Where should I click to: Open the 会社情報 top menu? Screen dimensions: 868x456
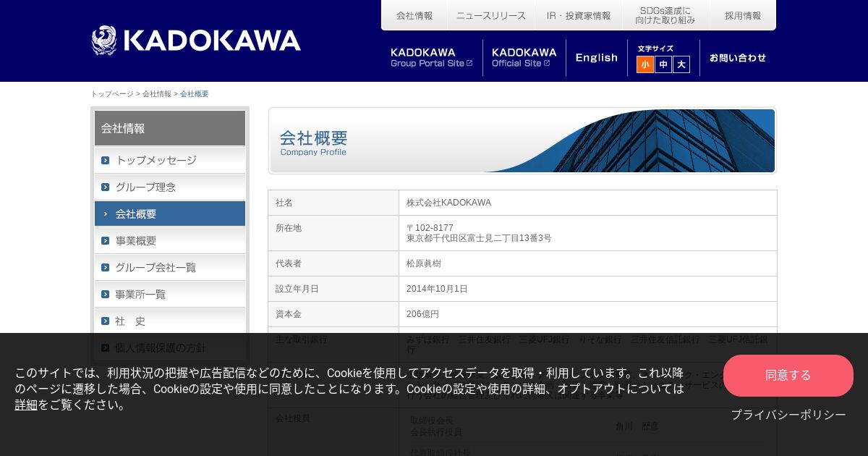[414, 15]
